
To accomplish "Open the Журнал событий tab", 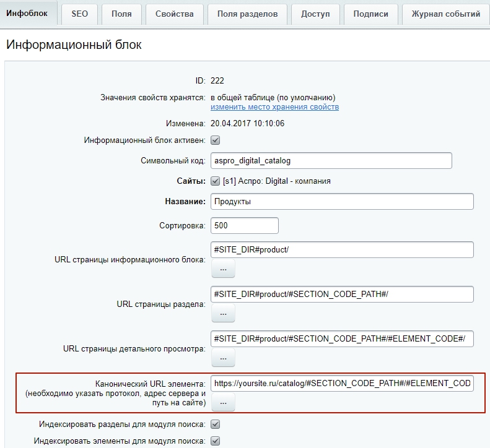I will click(x=445, y=14).
